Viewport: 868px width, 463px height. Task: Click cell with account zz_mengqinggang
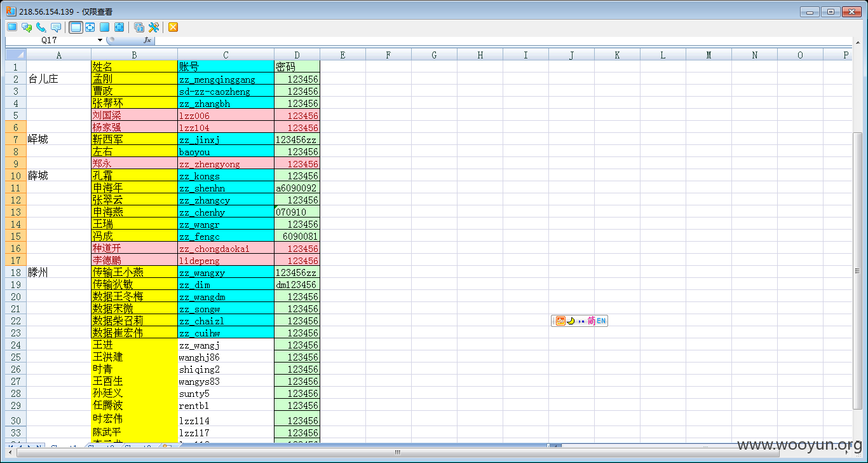(x=226, y=79)
